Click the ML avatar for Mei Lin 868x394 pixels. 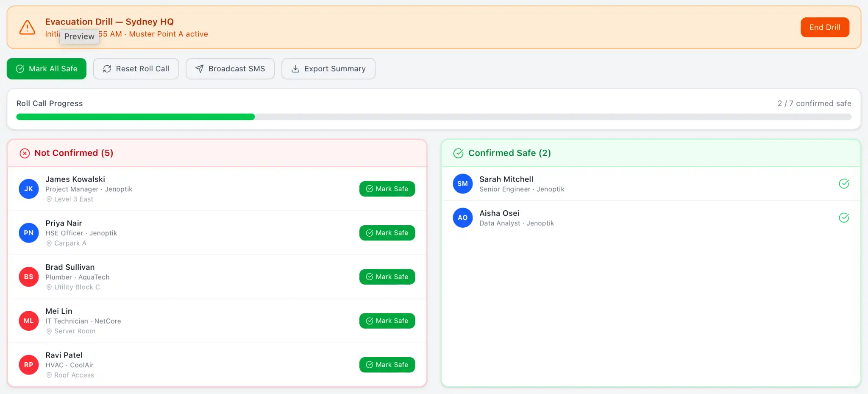(29, 321)
